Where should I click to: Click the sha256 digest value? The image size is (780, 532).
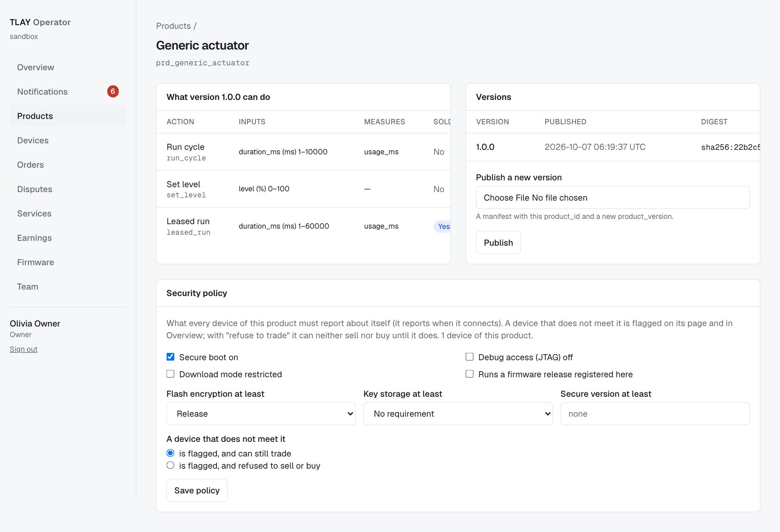(x=730, y=147)
